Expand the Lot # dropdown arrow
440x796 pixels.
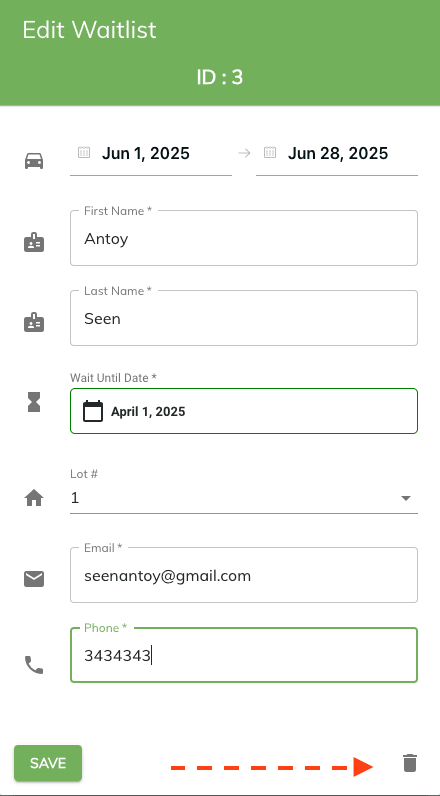click(x=405, y=499)
